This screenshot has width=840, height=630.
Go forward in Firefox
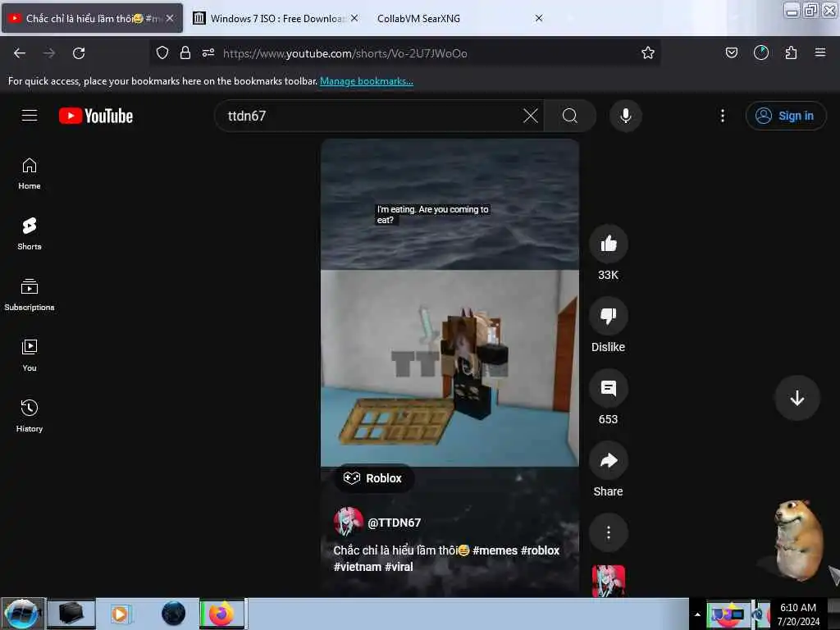[x=49, y=53]
